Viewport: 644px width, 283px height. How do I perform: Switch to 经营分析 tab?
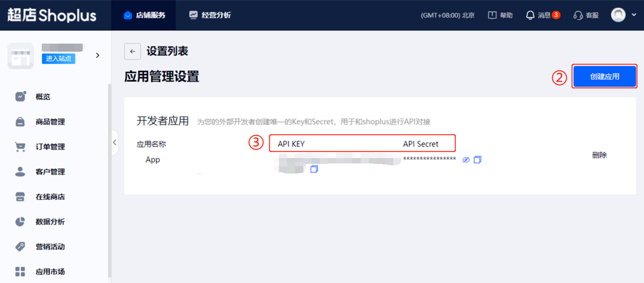tap(210, 15)
